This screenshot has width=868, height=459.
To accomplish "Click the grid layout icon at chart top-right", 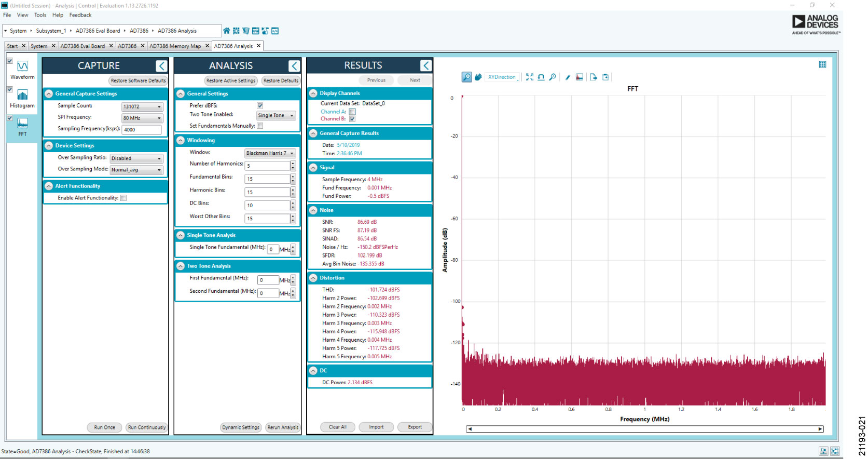I will [822, 64].
